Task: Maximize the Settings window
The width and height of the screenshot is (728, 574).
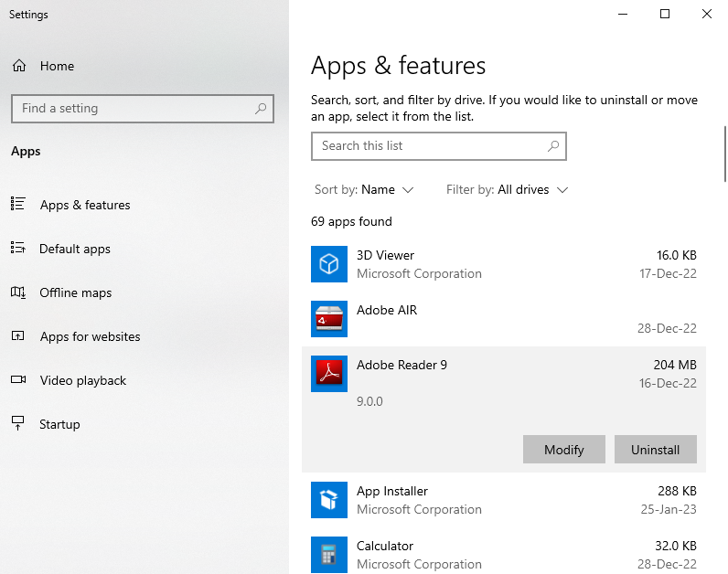Action: (x=664, y=14)
